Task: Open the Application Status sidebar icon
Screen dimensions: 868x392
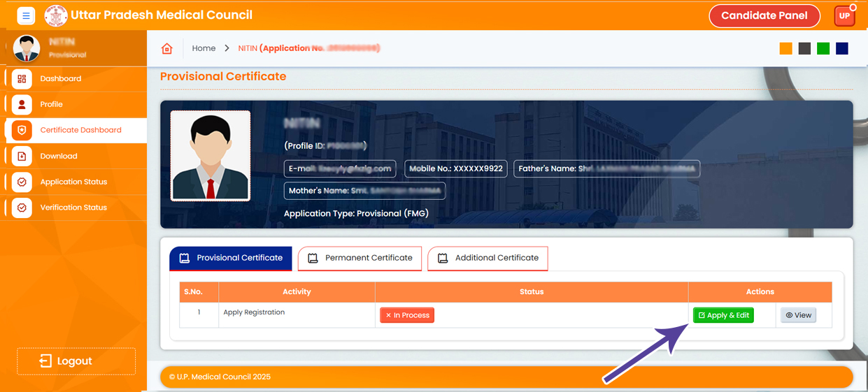Action: 22,182
